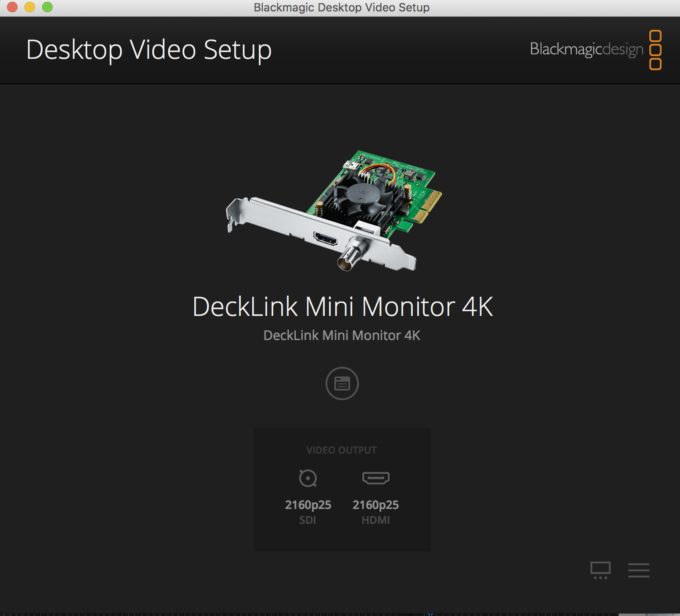The width and height of the screenshot is (680, 616).
Task: Click the Desktop Video Setup heading
Action: tap(149, 50)
